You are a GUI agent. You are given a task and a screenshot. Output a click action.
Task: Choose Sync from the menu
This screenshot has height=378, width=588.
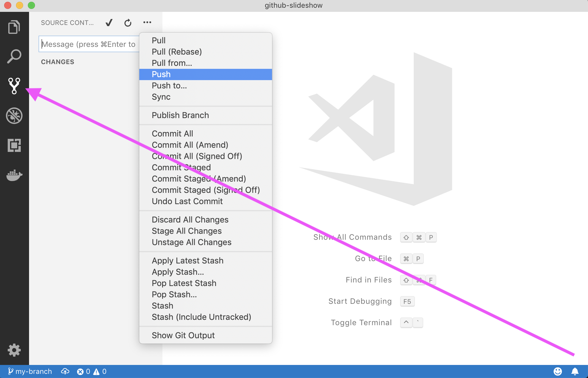[206, 97]
